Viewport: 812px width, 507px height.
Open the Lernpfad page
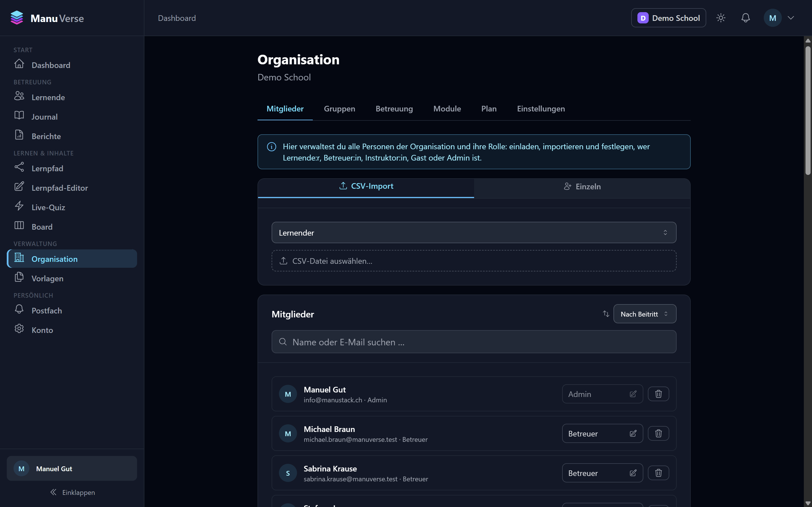(x=72, y=168)
